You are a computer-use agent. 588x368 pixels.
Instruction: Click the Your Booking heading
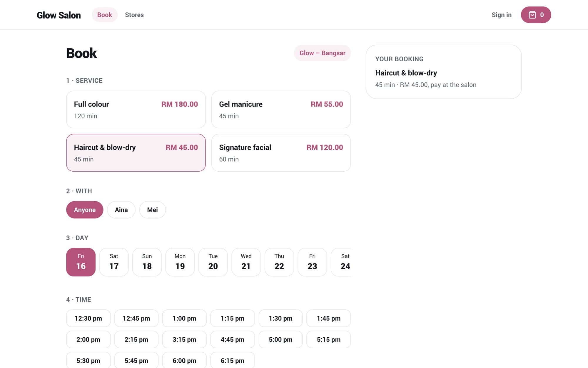(399, 59)
